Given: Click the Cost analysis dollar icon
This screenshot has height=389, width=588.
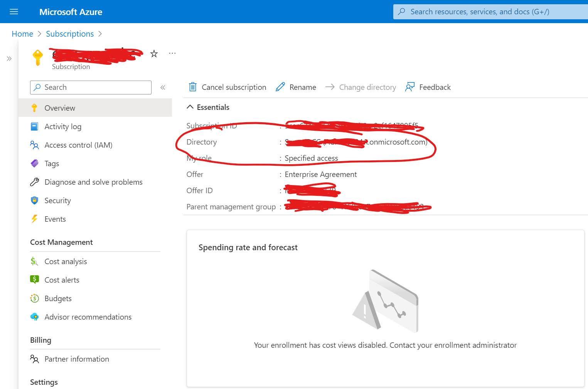Looking at the screenshot, I should tap(34, 261).
